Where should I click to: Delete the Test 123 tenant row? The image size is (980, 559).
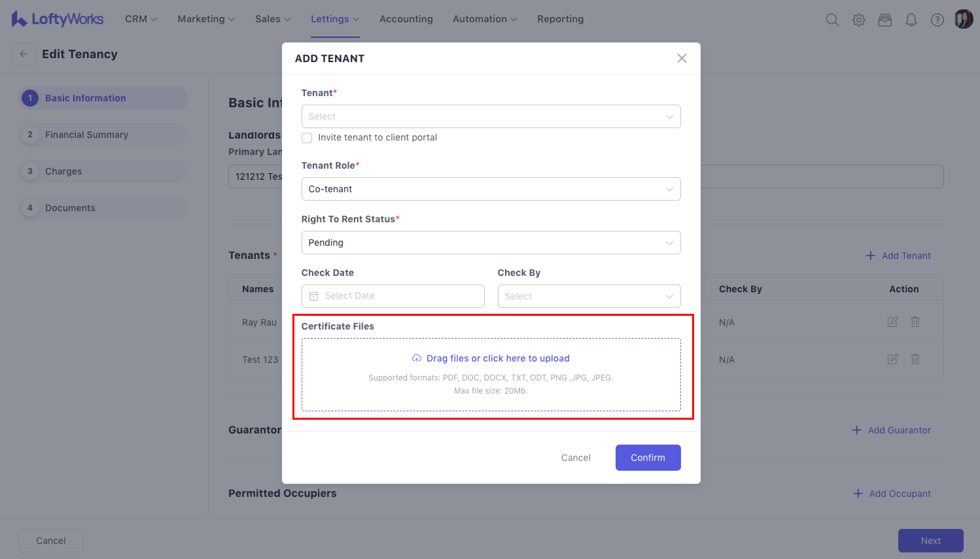tap(915, 359)
